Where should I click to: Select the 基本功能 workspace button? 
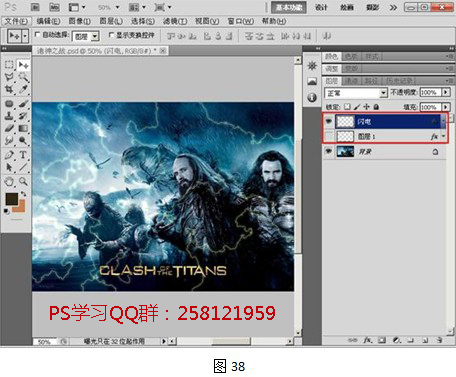coord(289,7)
